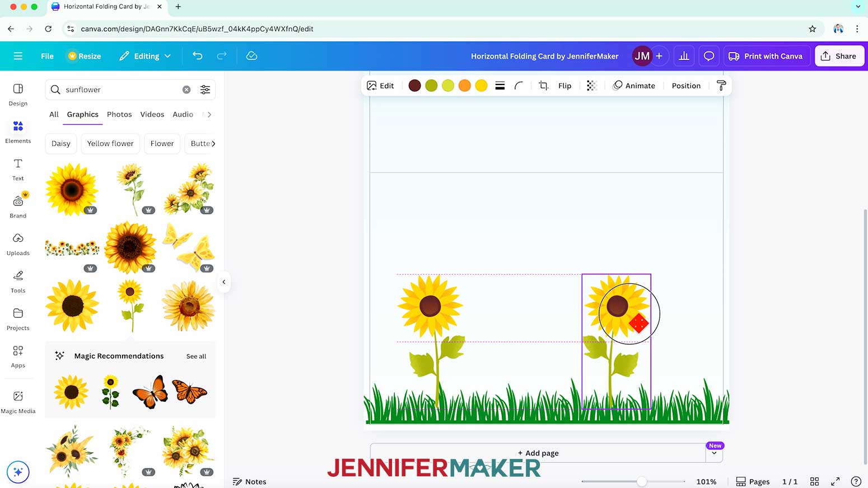Click See all Magic Recommendations
Screen dimensions: 868x488
click(196, 356)
